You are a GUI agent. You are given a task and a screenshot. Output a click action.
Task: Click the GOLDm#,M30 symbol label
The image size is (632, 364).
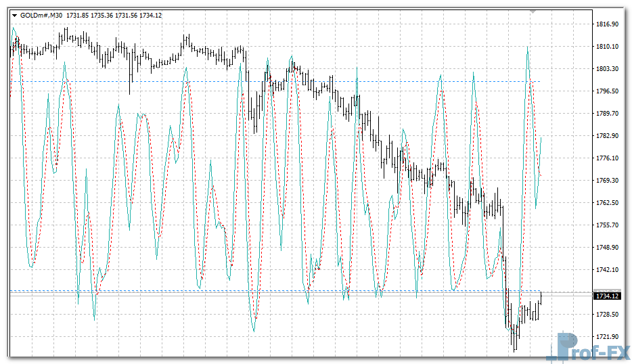pos(41,16)
